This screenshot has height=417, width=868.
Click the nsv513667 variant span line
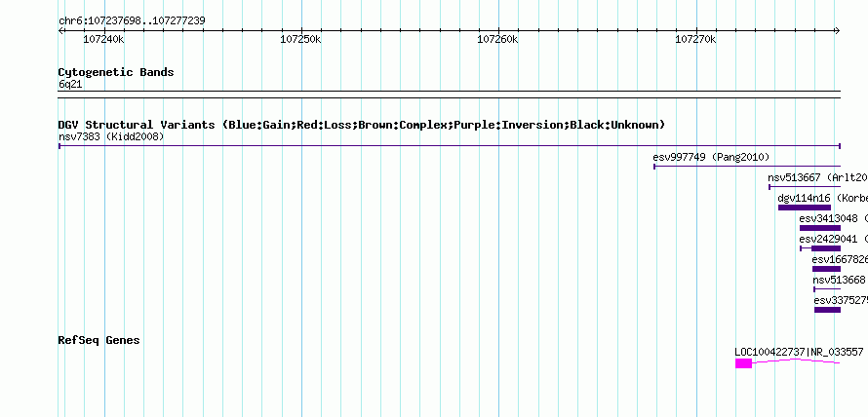click(x=805, y=187)
